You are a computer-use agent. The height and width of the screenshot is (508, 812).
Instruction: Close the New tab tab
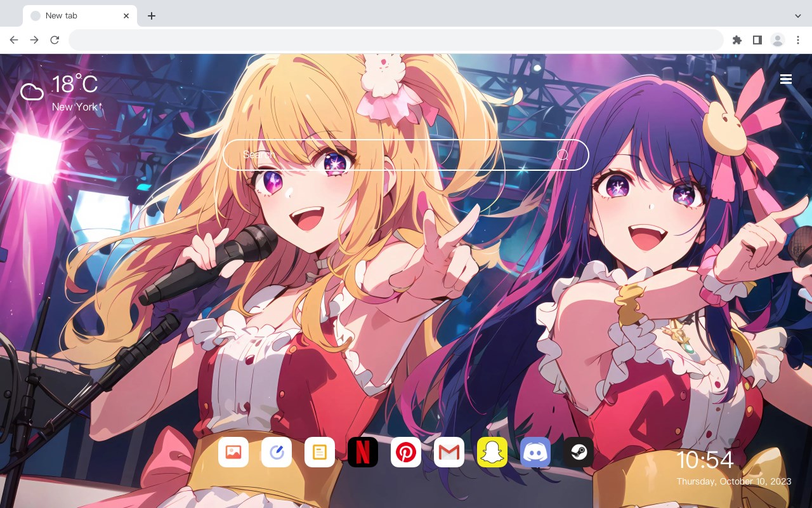coord(126,16)
